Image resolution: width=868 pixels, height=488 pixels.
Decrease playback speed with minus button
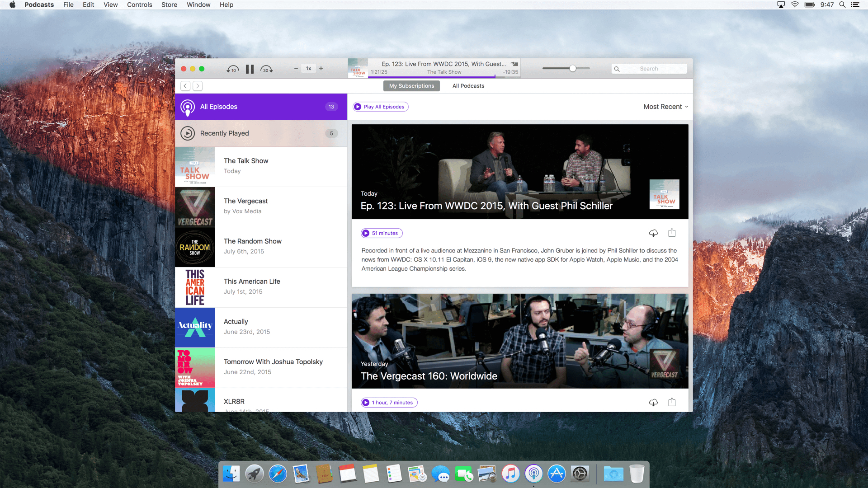click(296, 69)
